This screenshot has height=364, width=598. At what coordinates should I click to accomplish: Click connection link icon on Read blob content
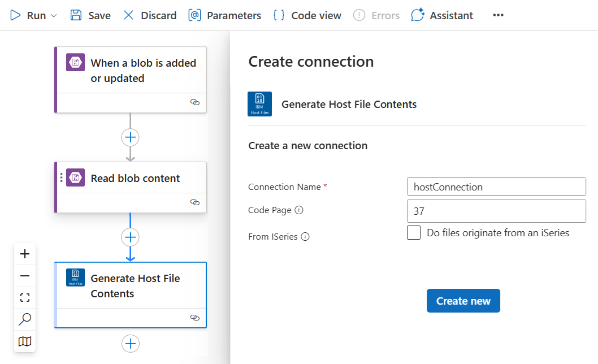tap(195, 202)
